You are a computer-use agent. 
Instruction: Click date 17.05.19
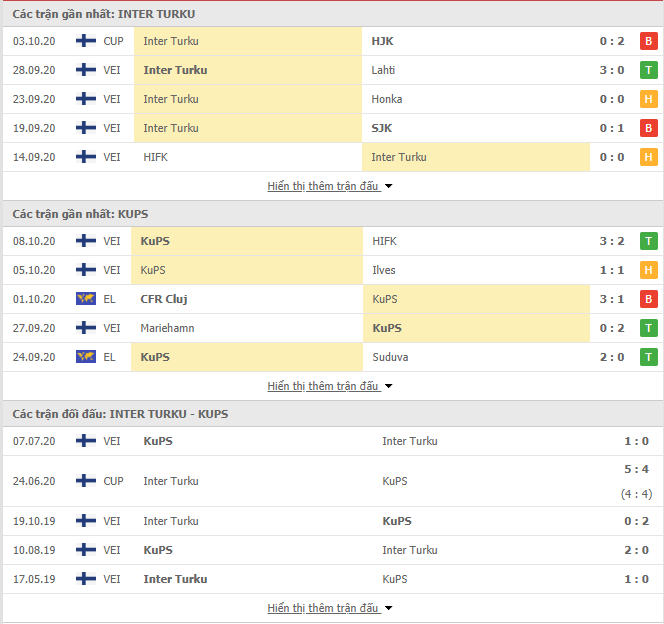pos(34,579)
